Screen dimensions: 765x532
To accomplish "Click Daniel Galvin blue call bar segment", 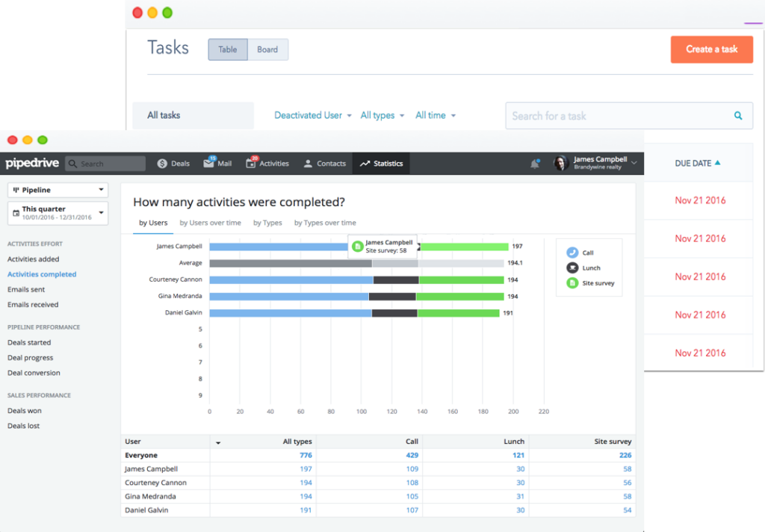I will tap(291, 313).
